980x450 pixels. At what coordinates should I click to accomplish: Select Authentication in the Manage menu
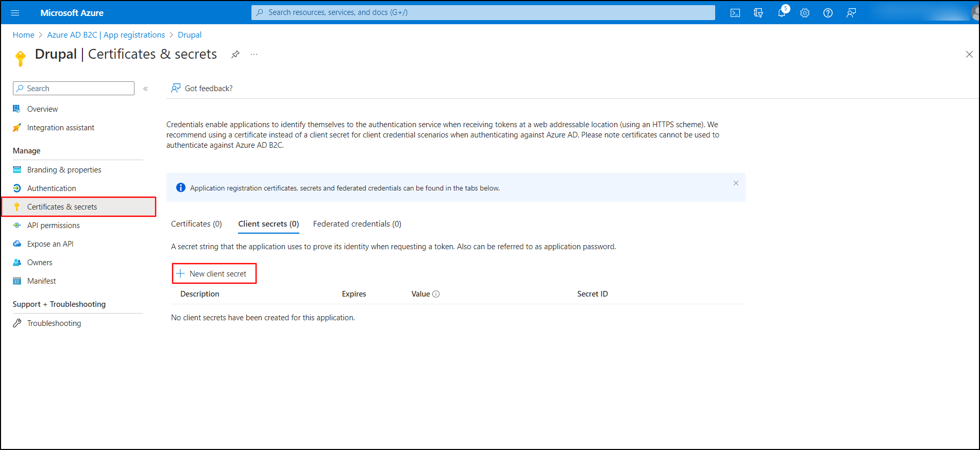(52, 188)
